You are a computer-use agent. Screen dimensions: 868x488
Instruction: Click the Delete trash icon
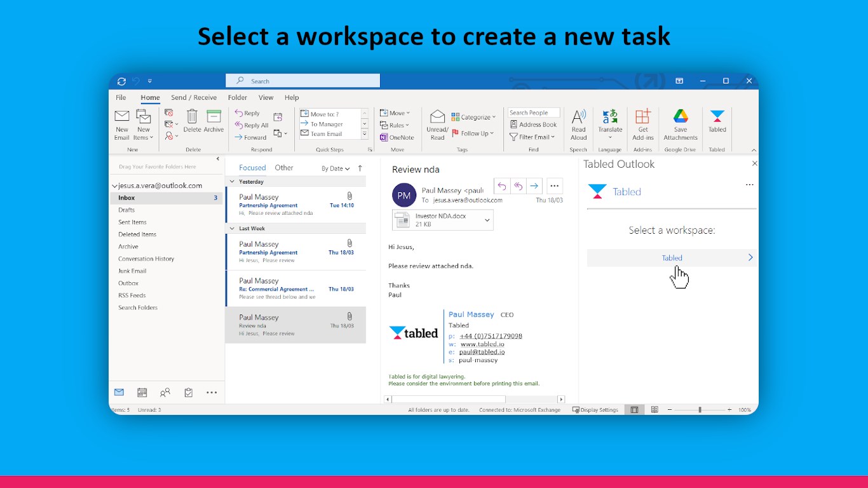[192, 116]
